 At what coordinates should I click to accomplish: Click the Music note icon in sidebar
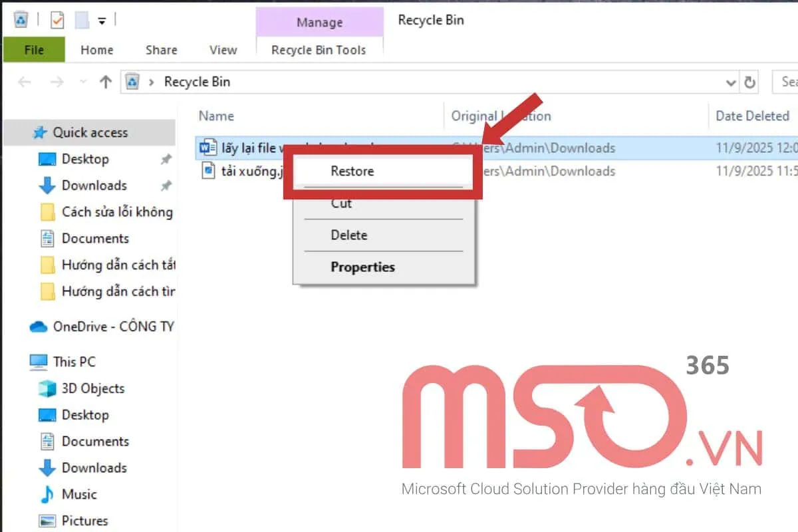(x=47, y=494)
